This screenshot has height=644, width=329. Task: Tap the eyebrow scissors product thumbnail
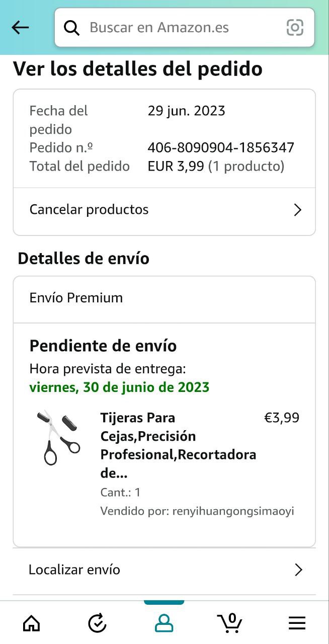pos(58,437)
